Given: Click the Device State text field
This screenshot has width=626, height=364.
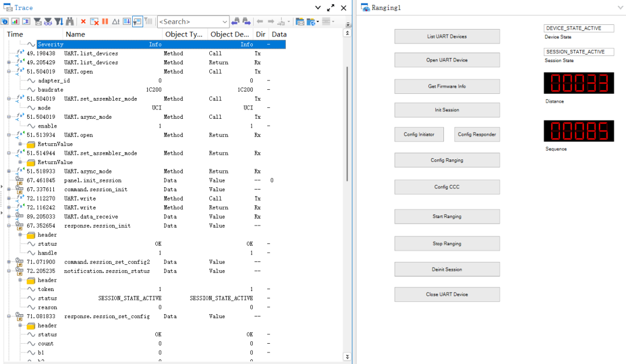Looking at the screenshot, I should tap(580, 28).
